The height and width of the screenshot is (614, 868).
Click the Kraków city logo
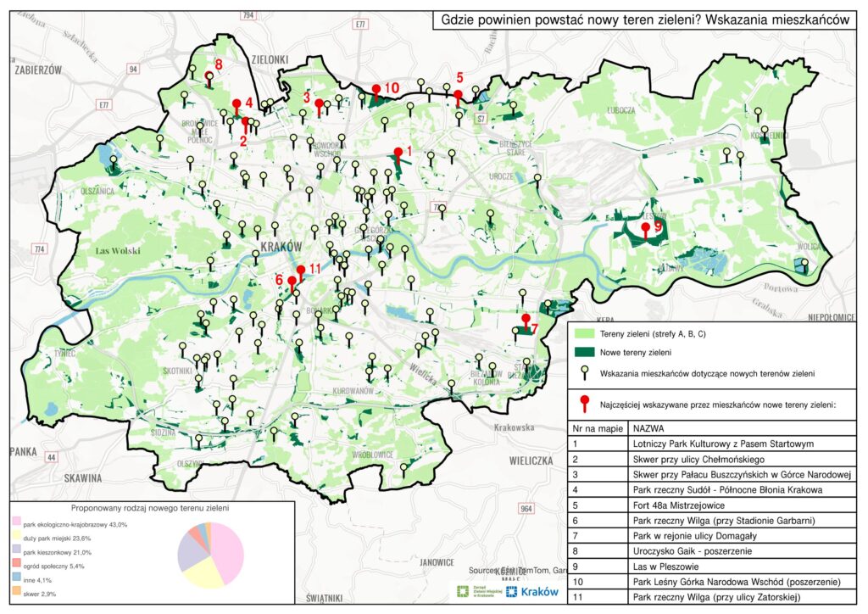tap(533, 592)
